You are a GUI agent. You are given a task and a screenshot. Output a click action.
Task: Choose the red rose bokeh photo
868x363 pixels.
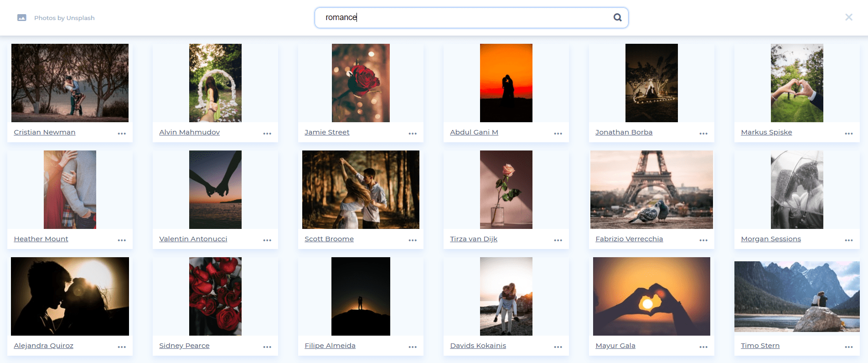(361, 83)
